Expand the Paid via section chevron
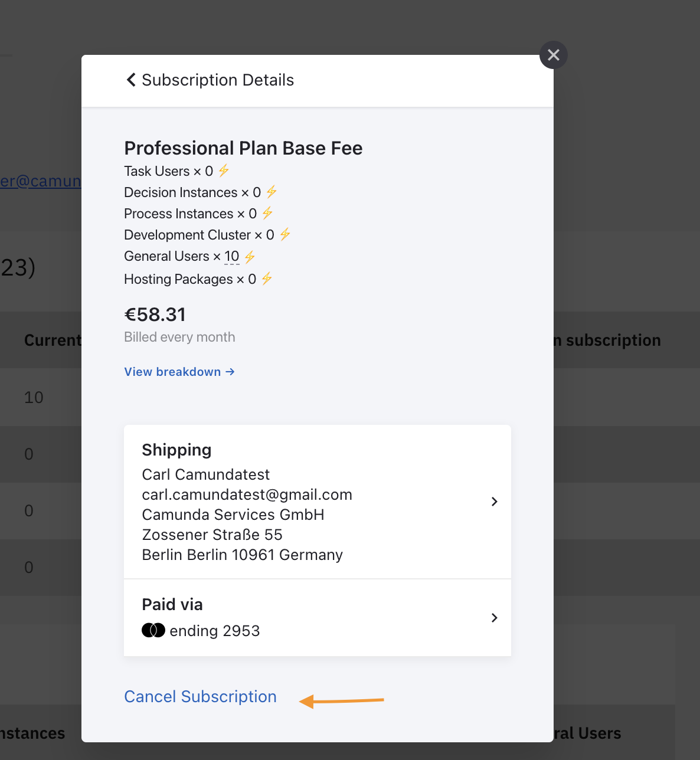700x760 pixels. (x=494, y=618)
